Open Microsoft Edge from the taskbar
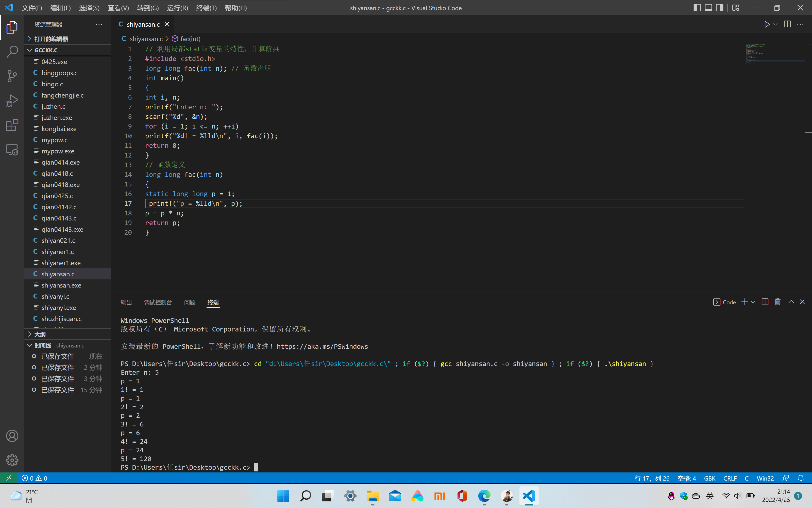This screenshot has height=508, width=812. click(x=484, y=496)
